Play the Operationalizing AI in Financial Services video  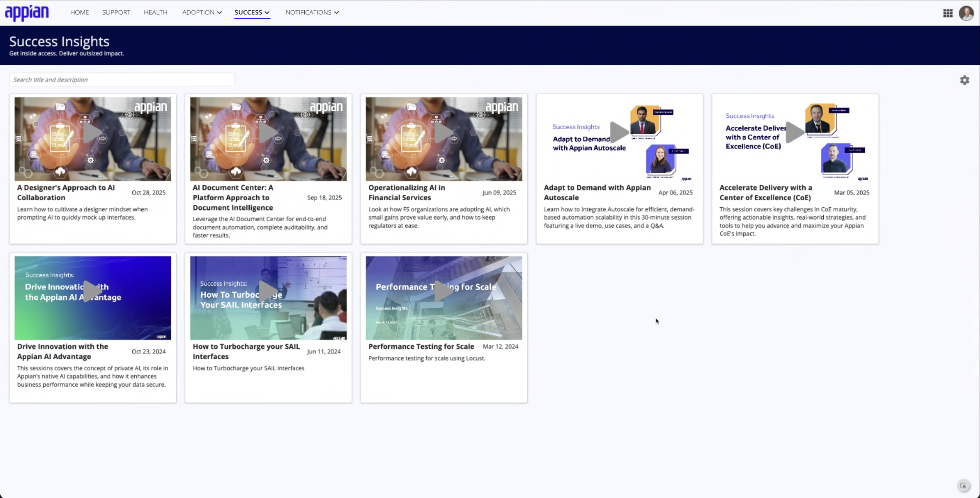(444, 133)
